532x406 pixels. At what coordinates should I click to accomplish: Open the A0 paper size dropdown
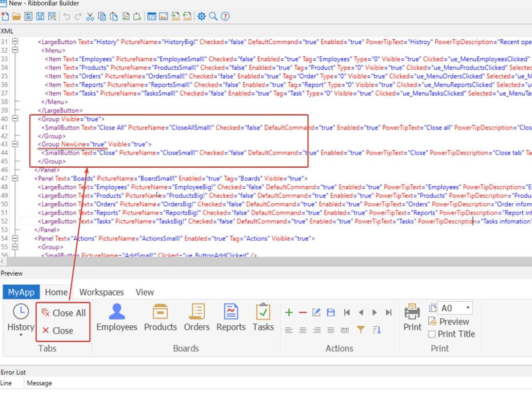(467, 308)
